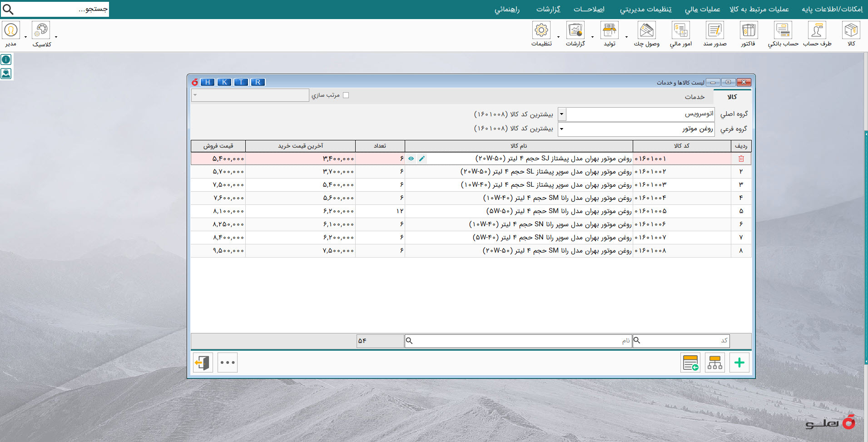Screen dimensions: 868x442
Task: Click the نام كالا column header
Action: tap(519, 146)
